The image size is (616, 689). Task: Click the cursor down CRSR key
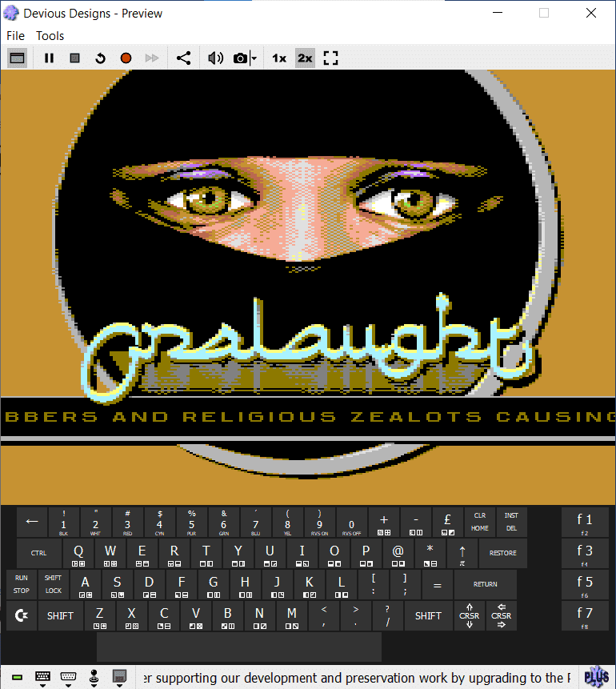pyautogui.click(x=470, y=615)
